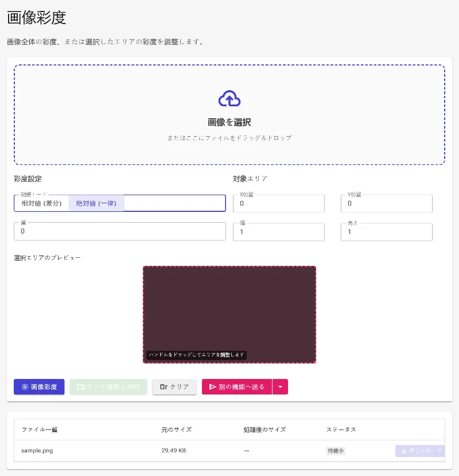Focus the 幅 width input field

coord(278,232)
